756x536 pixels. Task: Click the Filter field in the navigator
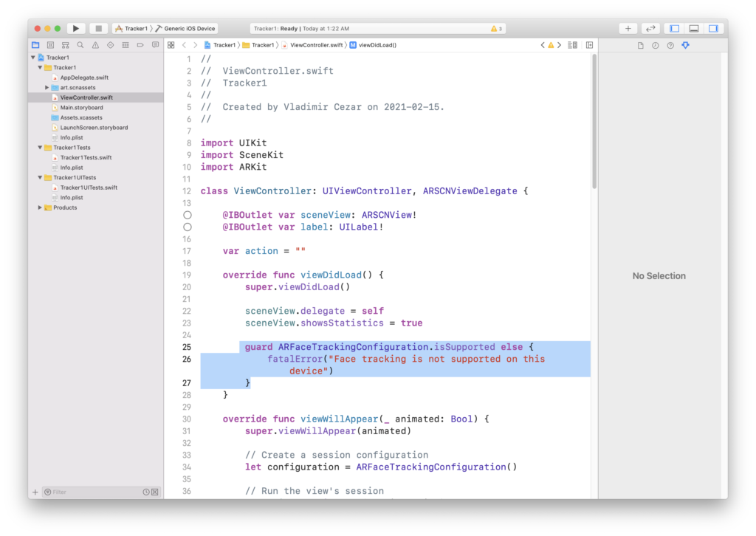(x=92, y=492)
